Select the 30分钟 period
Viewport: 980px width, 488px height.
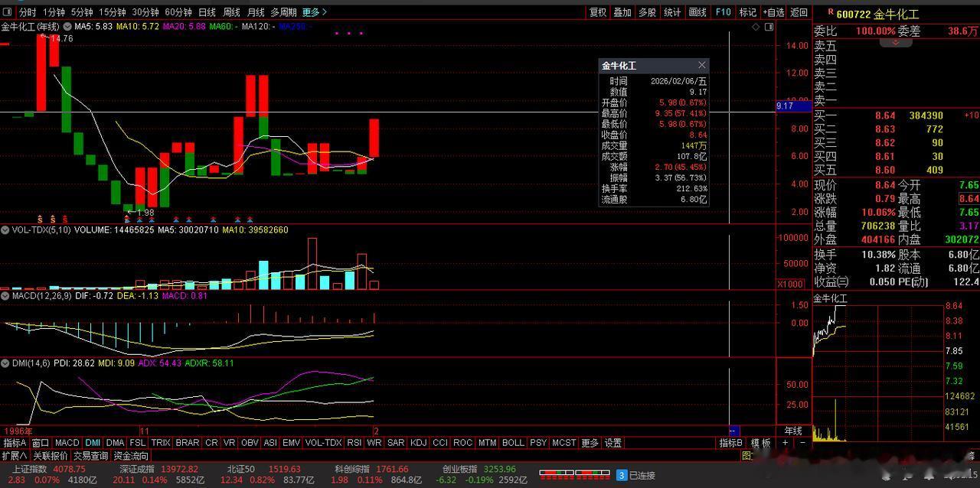tap(145, 12)
